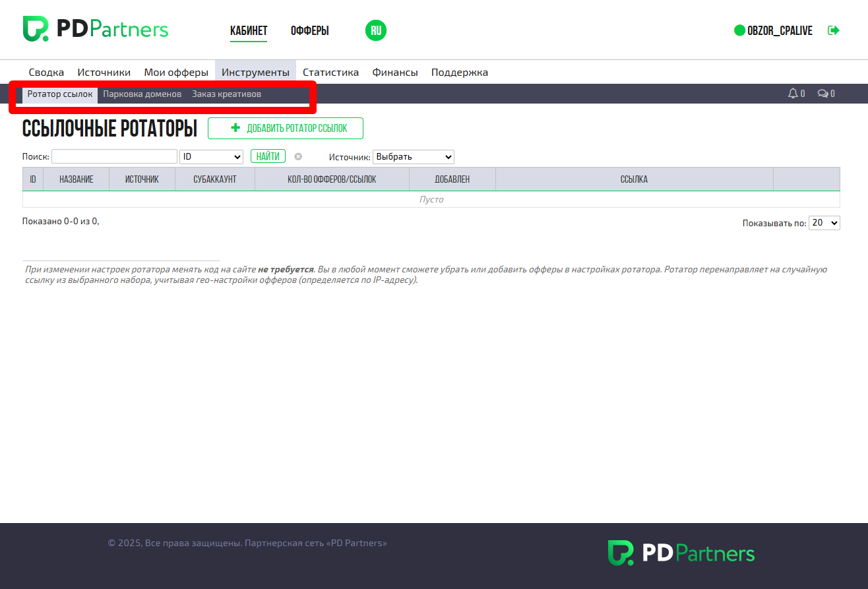
Task: Select Ротатор ссылок subtab
Action: point(60,94)
